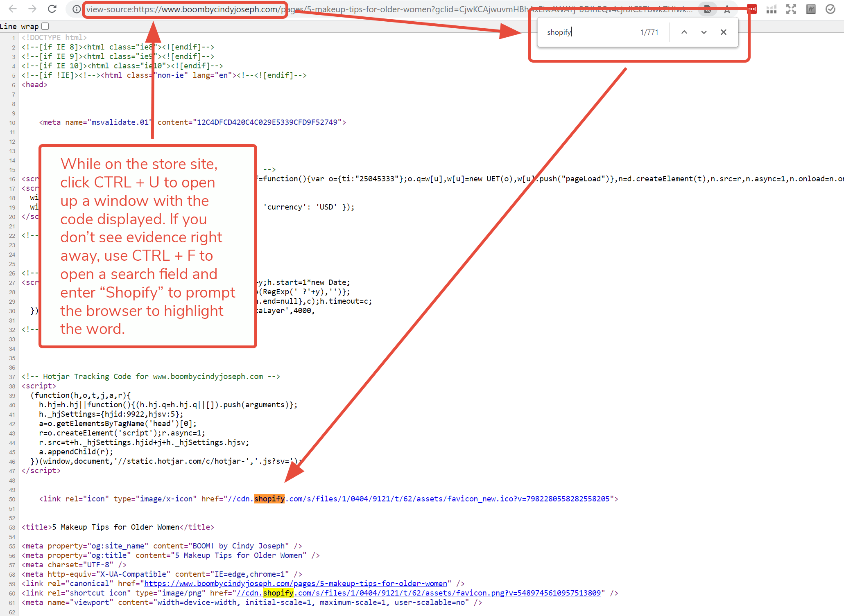
Task: Click the highlighted shopify match on line 50
Action: [269, 499]
